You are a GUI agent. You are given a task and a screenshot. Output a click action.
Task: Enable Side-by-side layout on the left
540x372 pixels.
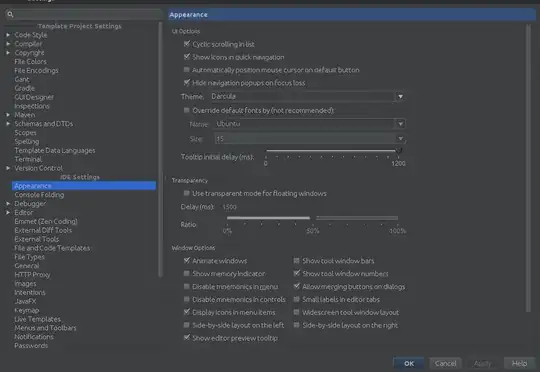click(187, 324)
